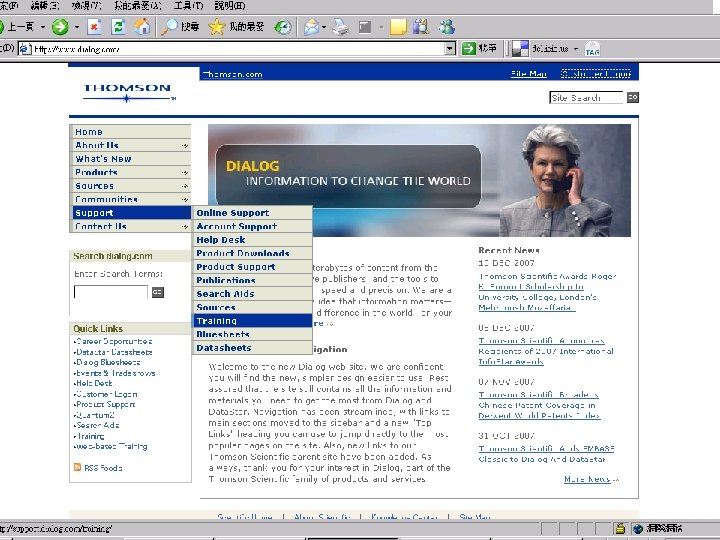Click the Thomson.com header link
The height and width of the screenshot is (540, 720).
232,74
